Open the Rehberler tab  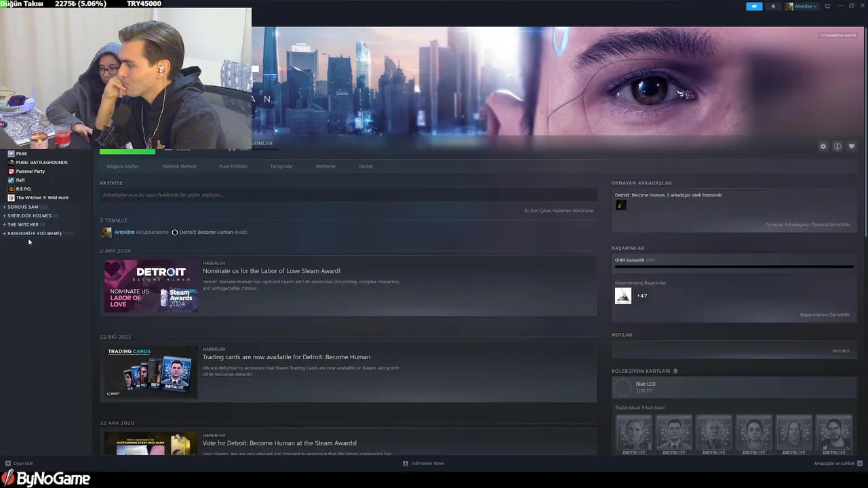point(325,166)
